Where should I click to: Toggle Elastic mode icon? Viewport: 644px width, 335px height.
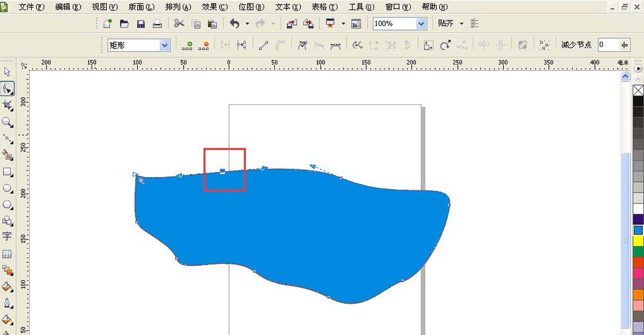click(x=522, y=45)
